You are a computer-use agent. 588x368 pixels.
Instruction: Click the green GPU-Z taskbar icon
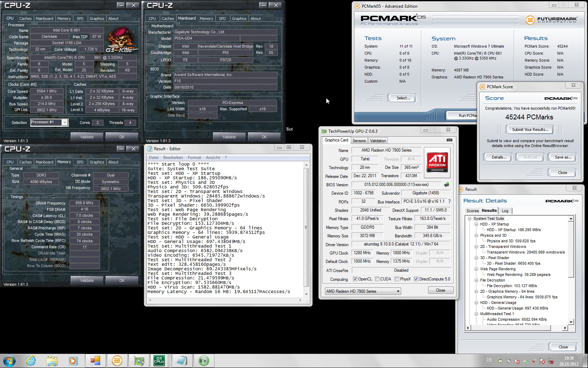204,361
